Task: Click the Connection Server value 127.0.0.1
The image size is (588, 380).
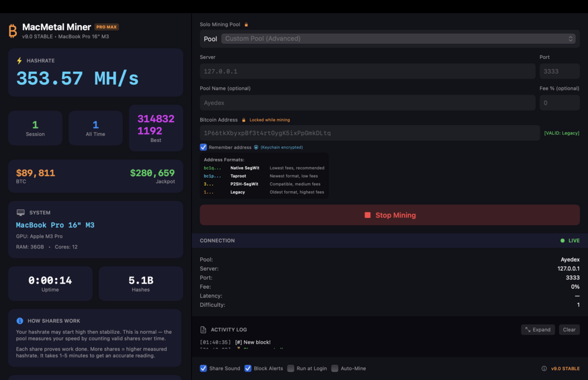Action: [569, 269]
